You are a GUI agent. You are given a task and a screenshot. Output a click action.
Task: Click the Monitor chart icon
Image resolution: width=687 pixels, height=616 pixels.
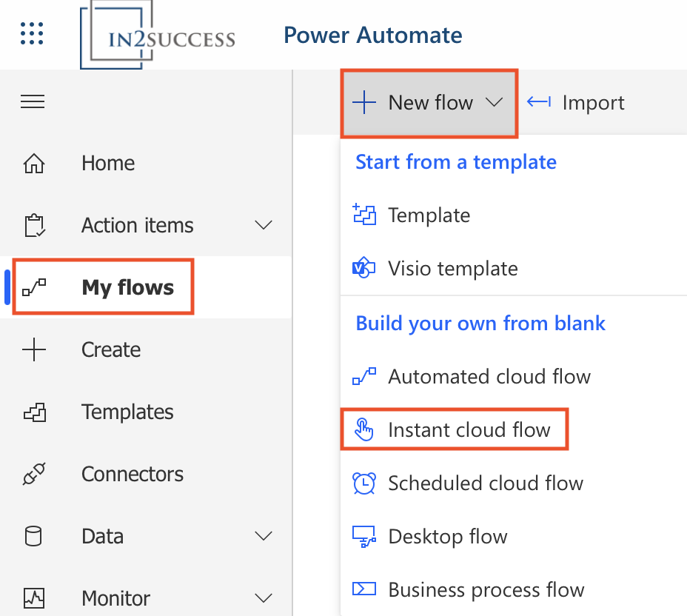tap(34, 598)
